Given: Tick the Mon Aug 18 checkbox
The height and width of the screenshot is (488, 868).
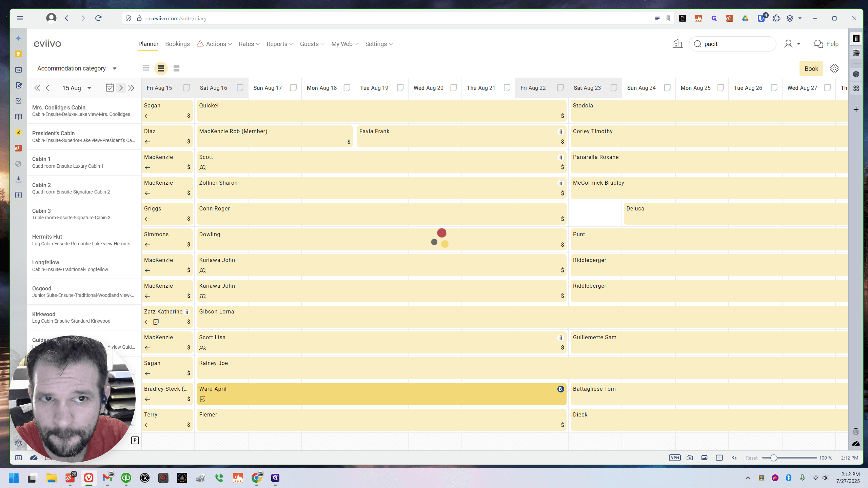Looking at the screenshot, I should click(x=347, y=88).
